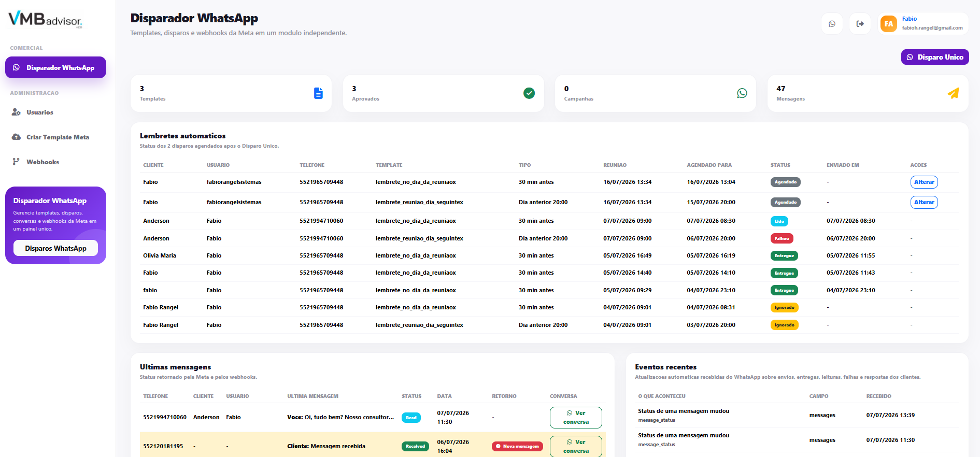Click the branch icon next to Webhooks
Screen dimensions: 980x457
coord(16,162)
